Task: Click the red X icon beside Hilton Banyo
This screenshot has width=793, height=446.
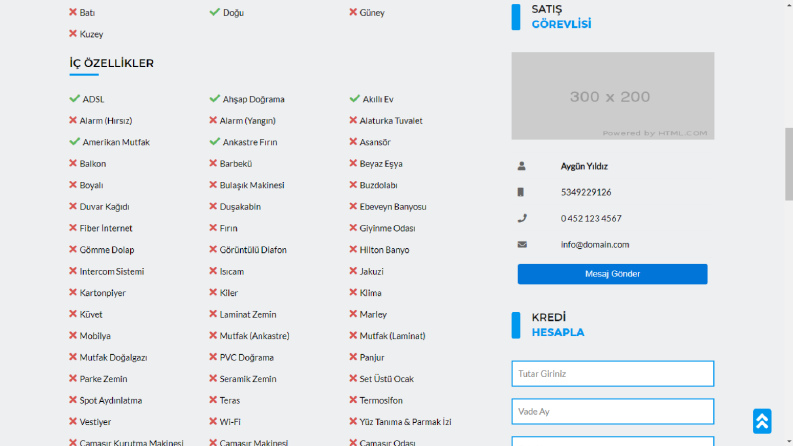Action: (353, 249)
